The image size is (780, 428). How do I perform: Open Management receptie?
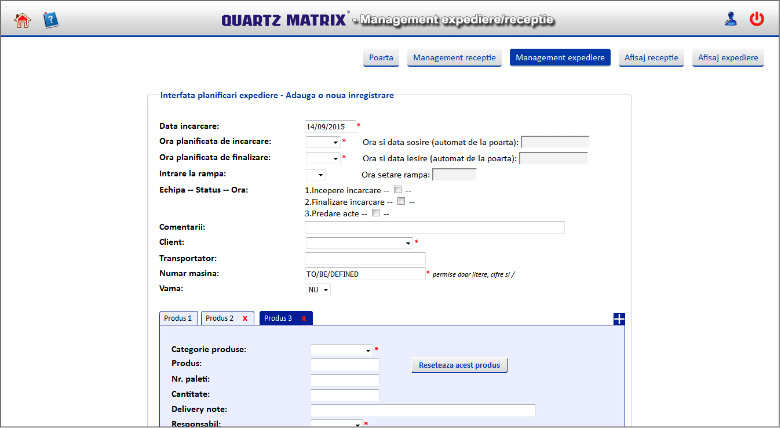click(454, 58)
